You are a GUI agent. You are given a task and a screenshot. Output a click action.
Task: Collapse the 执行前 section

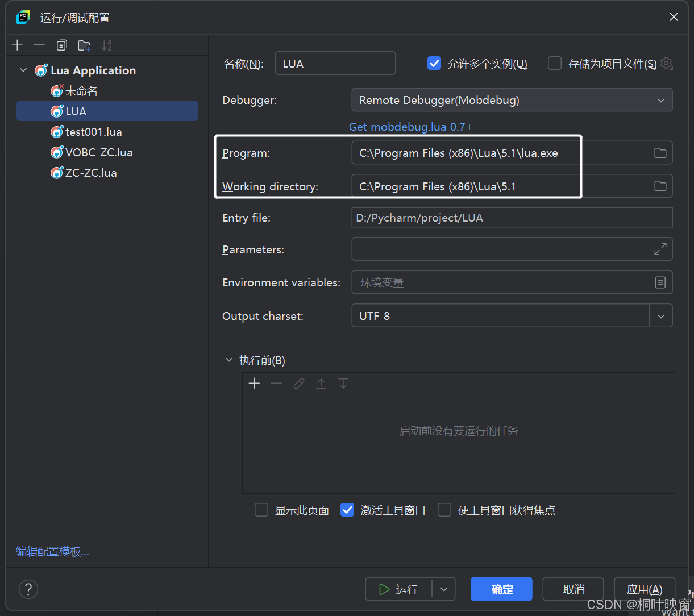pyautogui.click(x=229, y=360)
